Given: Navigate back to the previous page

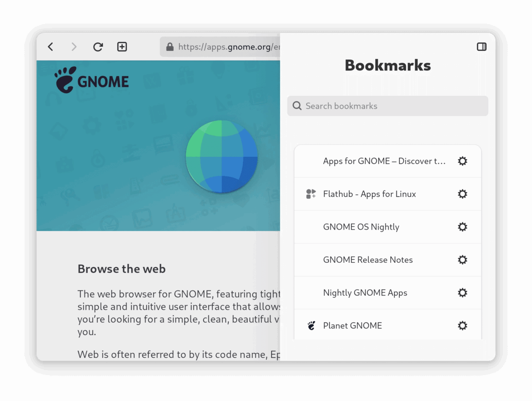Looking at the screenshot, I should point(50,46).
